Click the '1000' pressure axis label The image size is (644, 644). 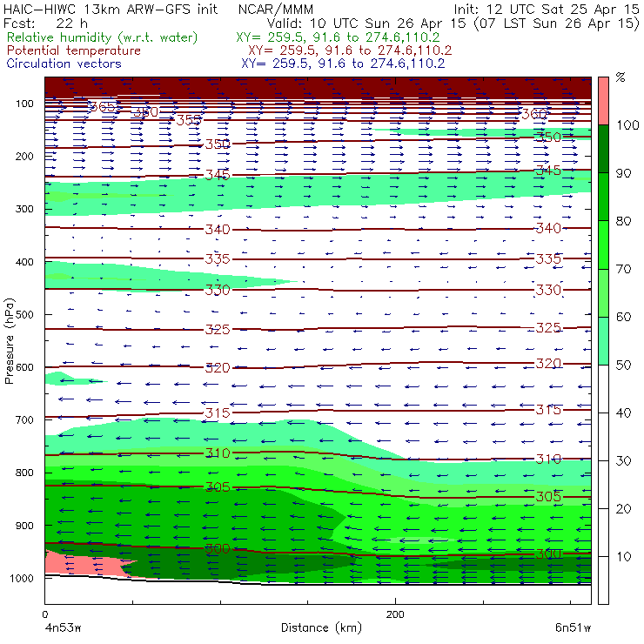pyautogui.click(x=22, y=578)
